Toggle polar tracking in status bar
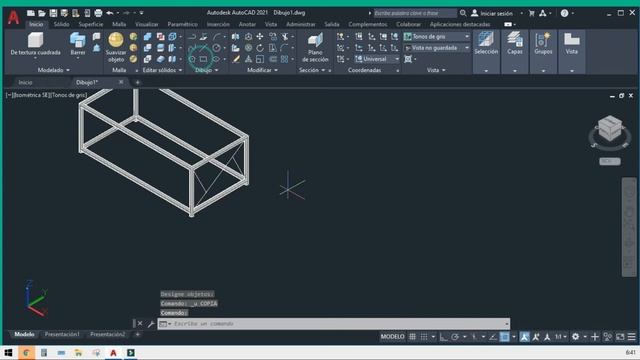The image size is (640, 360). pyautogui.click(x=455, y=337)
